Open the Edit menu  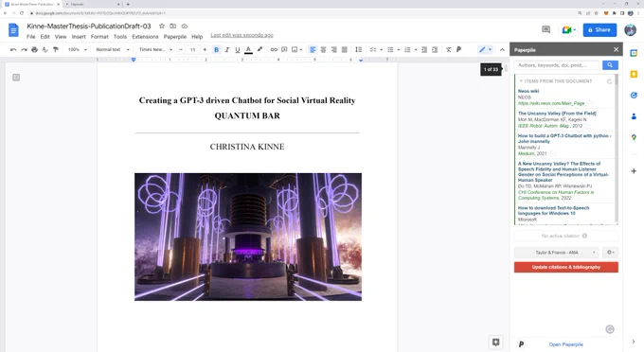[45, 37]
